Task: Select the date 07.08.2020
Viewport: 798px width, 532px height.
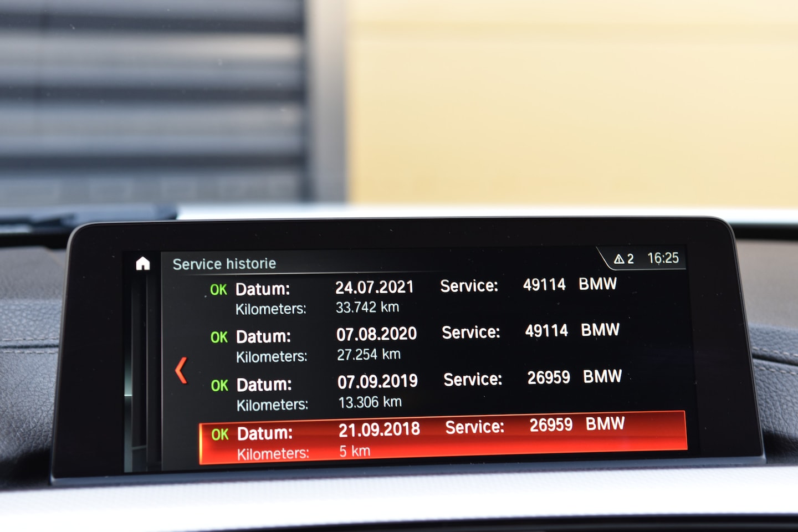Action: [x=376, y=334]
